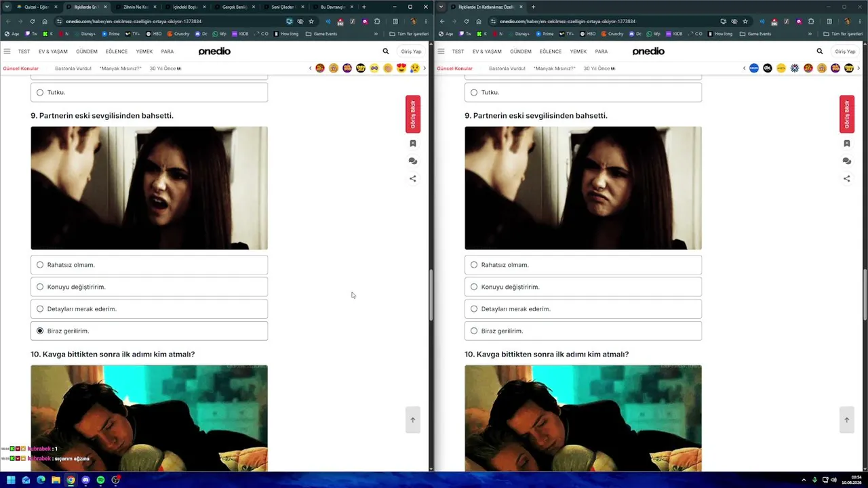Open Spotify from the taskbar
This screenshot has height=488, width=868.
tap(100, 480)
